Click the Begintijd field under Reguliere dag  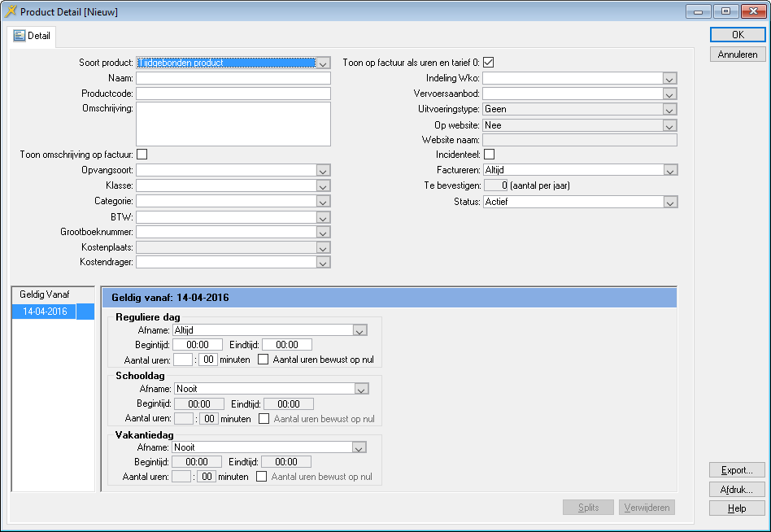tap(198, 345)
